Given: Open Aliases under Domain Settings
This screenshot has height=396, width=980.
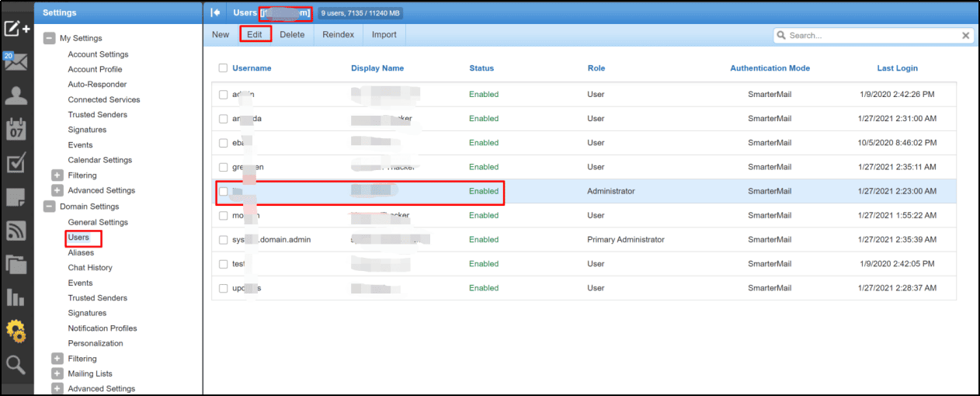Looking at the screenshot, I should [81, 252].
